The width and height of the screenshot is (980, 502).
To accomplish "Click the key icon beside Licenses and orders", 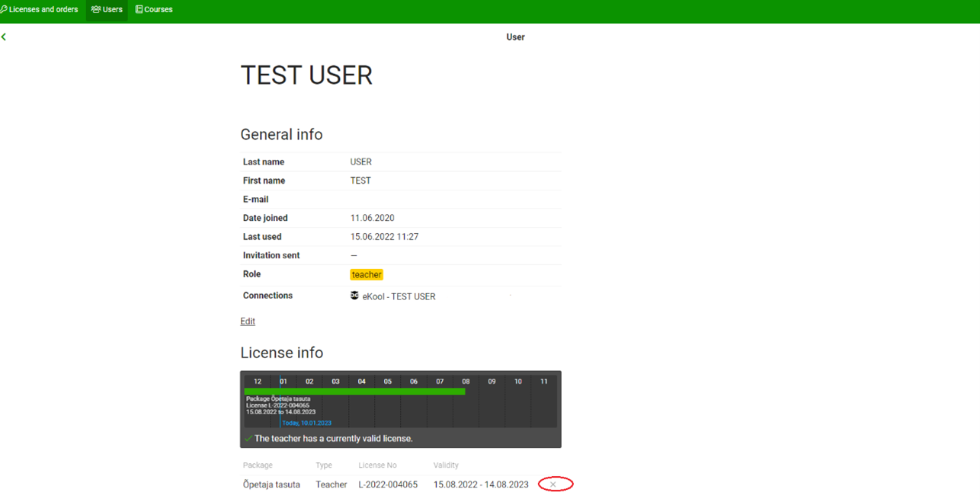I will [x=4, y=10].
